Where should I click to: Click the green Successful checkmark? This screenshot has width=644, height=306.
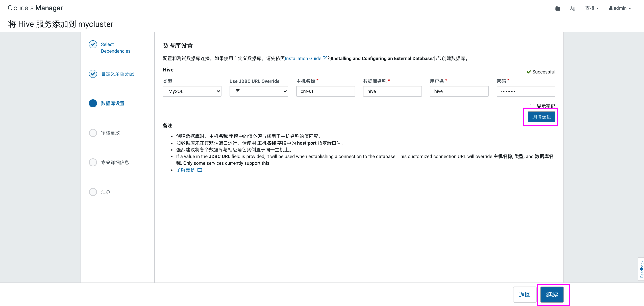tap(529, 72)
